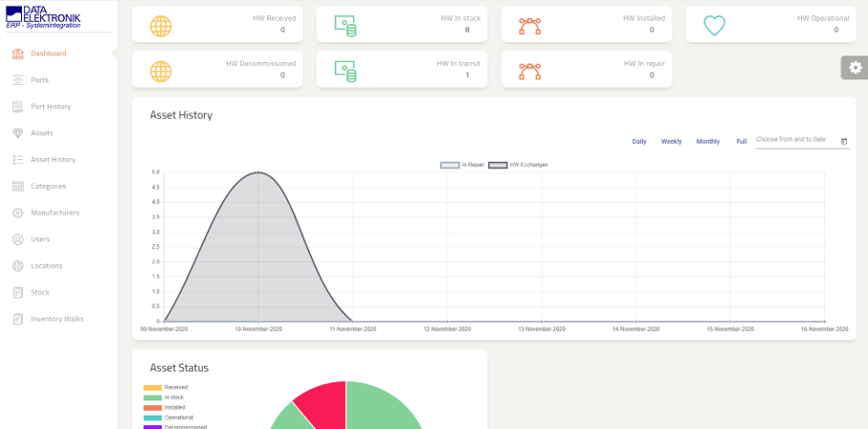Open the calendar icon in date field
This screenshot has width=868, height=429.
(x=844, y=142)
